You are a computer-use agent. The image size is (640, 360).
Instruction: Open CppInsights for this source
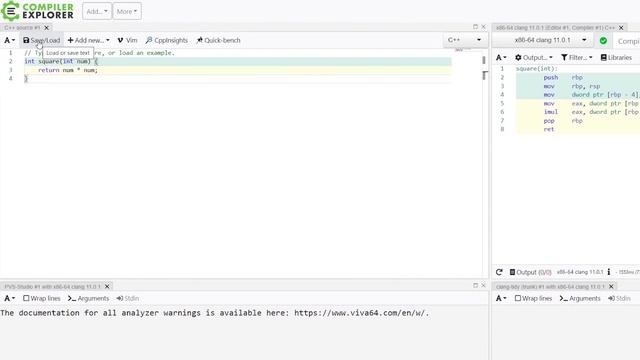[167, 40]
